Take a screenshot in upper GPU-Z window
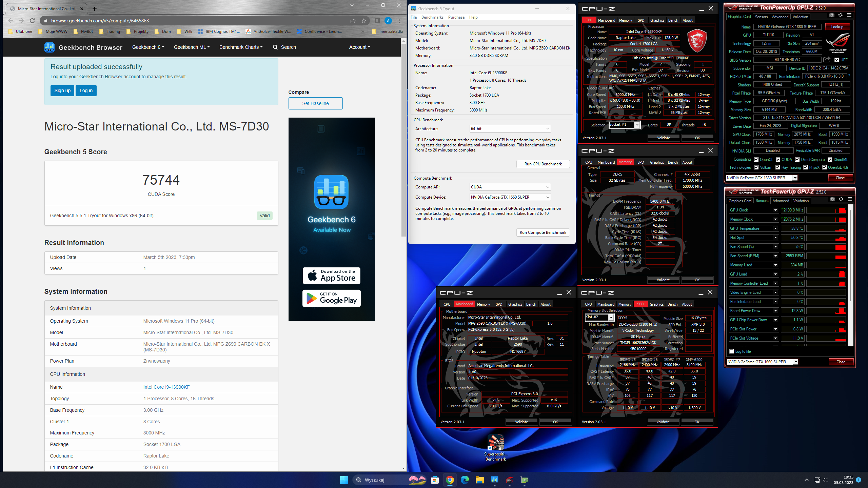This screenshot has height=488, width=868. (x=832, y=15)
